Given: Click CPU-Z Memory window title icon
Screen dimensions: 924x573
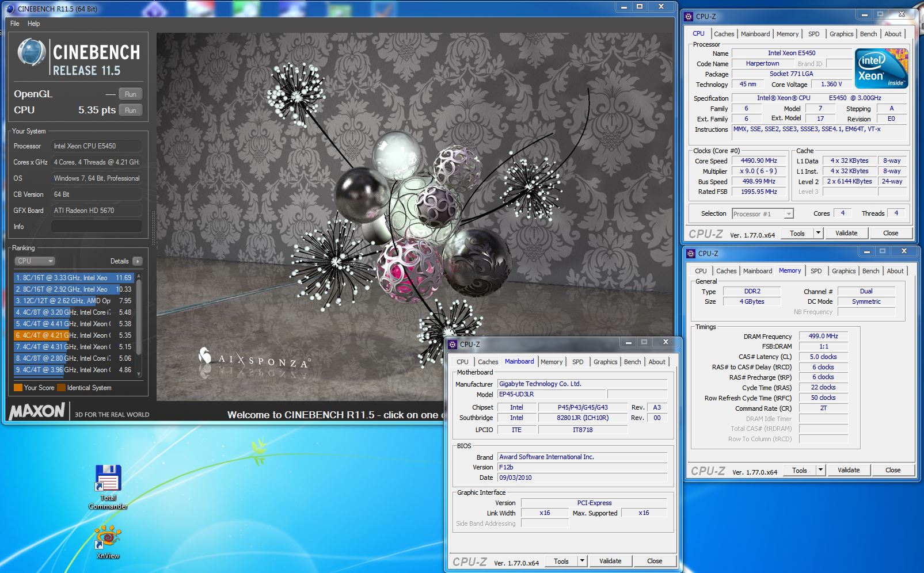Looking at the screenshot, I should coord(691,253).
